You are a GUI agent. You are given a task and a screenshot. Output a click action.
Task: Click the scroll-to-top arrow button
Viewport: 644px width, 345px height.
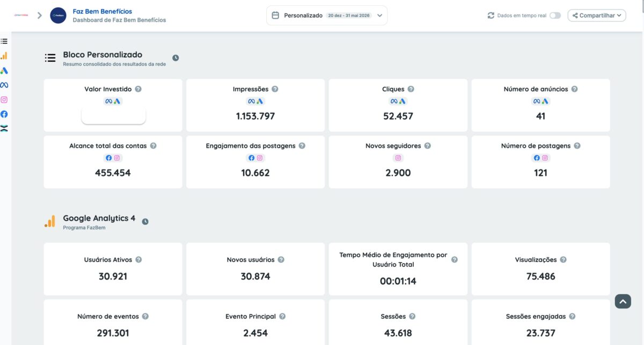point(623,302)
